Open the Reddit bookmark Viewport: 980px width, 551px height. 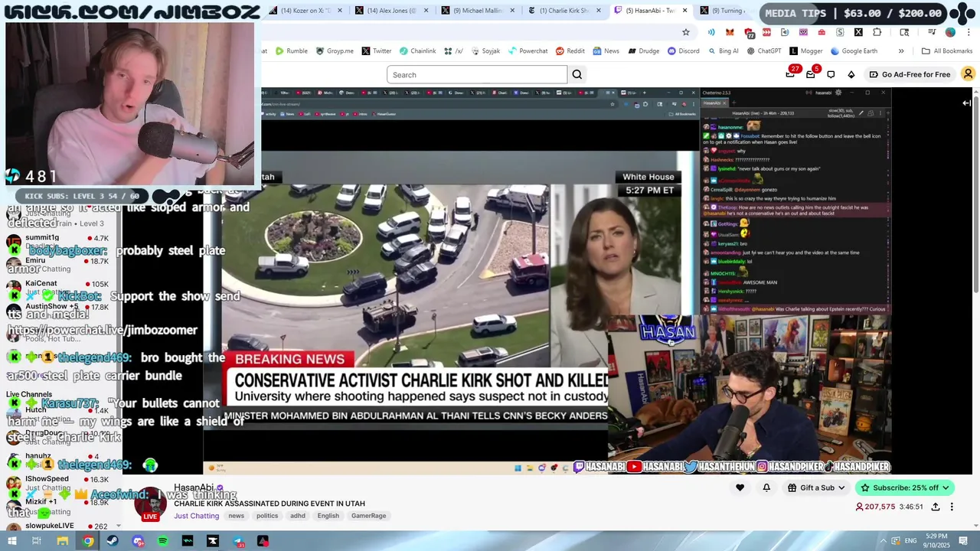(570, 51)
